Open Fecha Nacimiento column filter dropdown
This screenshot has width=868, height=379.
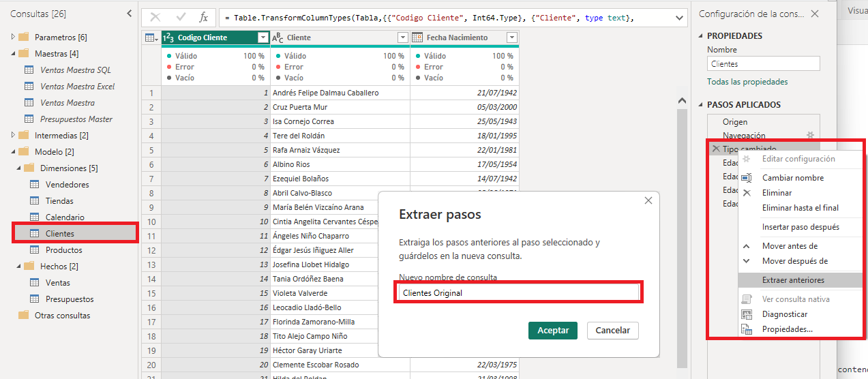tap(512, 38)
